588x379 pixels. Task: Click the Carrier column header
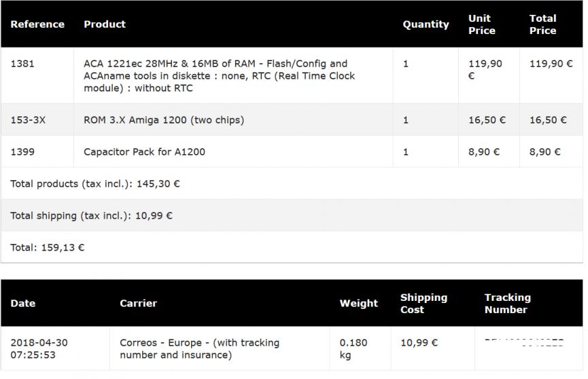pyautogui.click(x=138, y=304)
